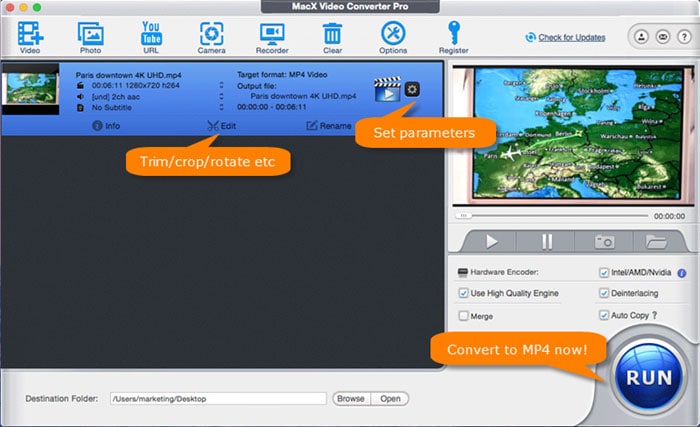Open the gear parameter settings icon
The image size is (700, 427).
coord(412,89)
